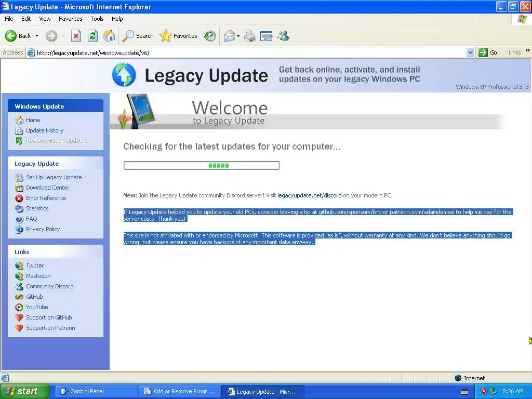The width and height of the screenshot is (532, 399).
Task: Click the Legacy Update globe logo
Action: pos(124,75)
